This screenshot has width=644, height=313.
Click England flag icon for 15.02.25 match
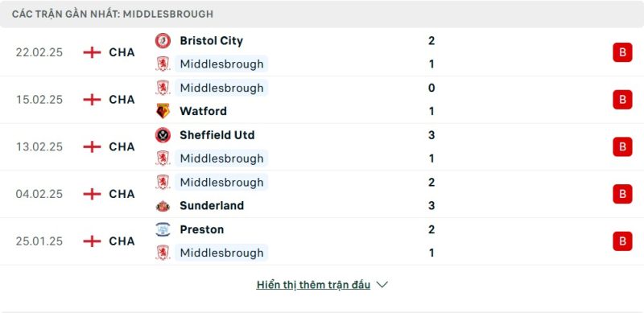point(92,100)
